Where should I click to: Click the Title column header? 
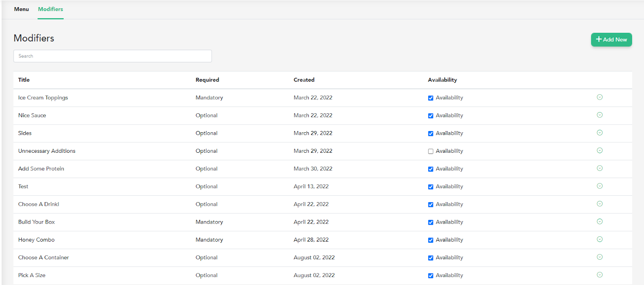(24, 80)
